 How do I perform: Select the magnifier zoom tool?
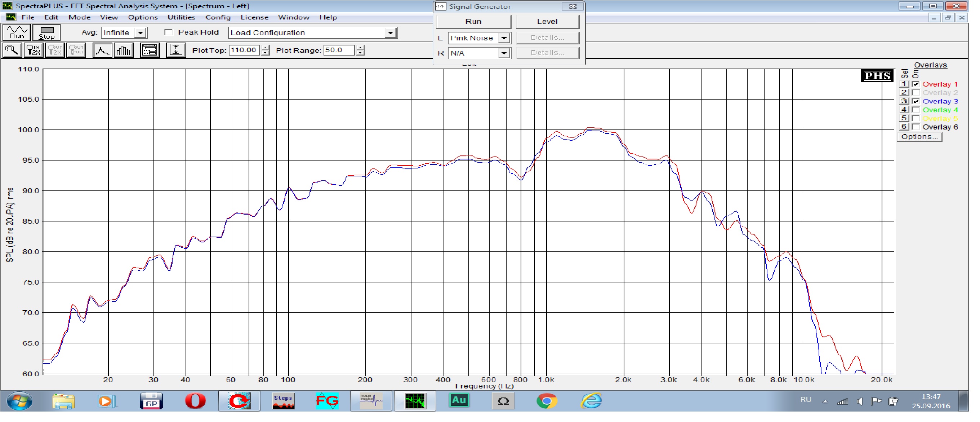[x=12, y=50]
